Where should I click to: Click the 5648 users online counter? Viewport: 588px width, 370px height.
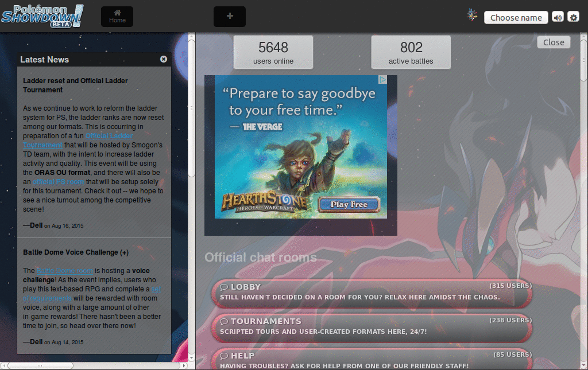[x=273, y=52]
